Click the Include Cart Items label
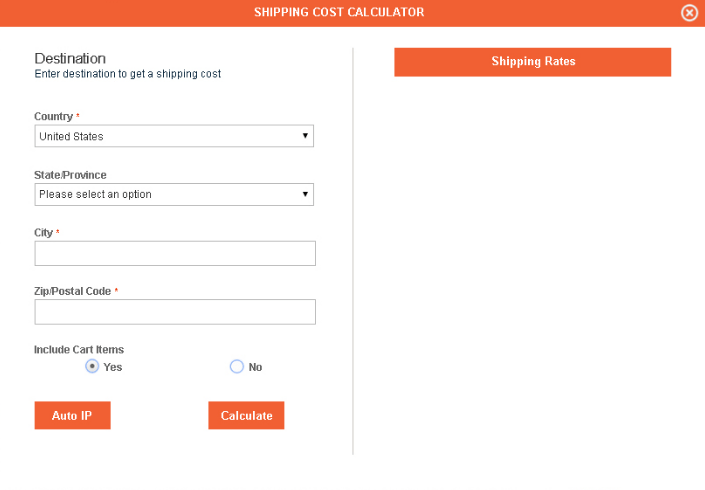This screenshot has width=705, height=490. click(79, 349)
